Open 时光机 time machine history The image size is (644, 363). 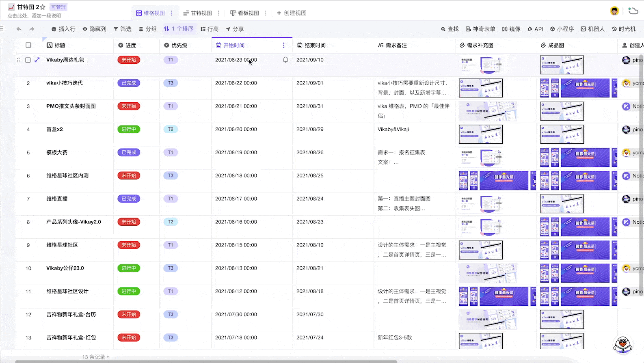[x=624, y=29]
